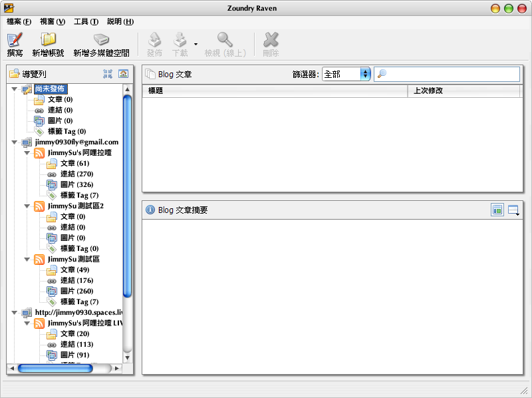532x398 pixels.
Task: Select the 尚未發佈 tree item
Action: click(x=51, y=89)
